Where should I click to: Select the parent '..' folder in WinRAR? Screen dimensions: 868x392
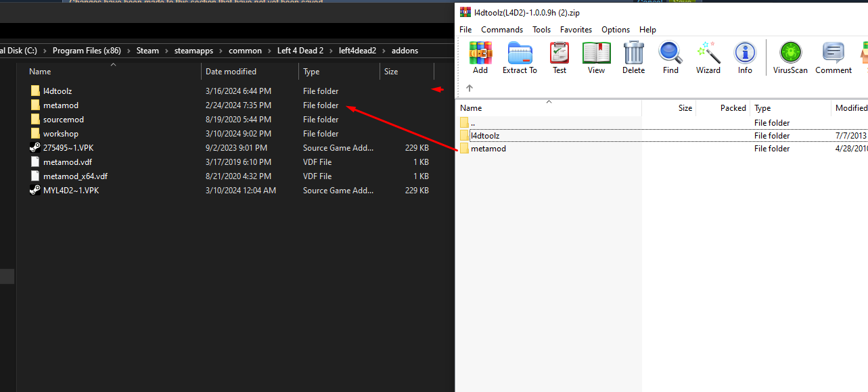tap(464, 122)
